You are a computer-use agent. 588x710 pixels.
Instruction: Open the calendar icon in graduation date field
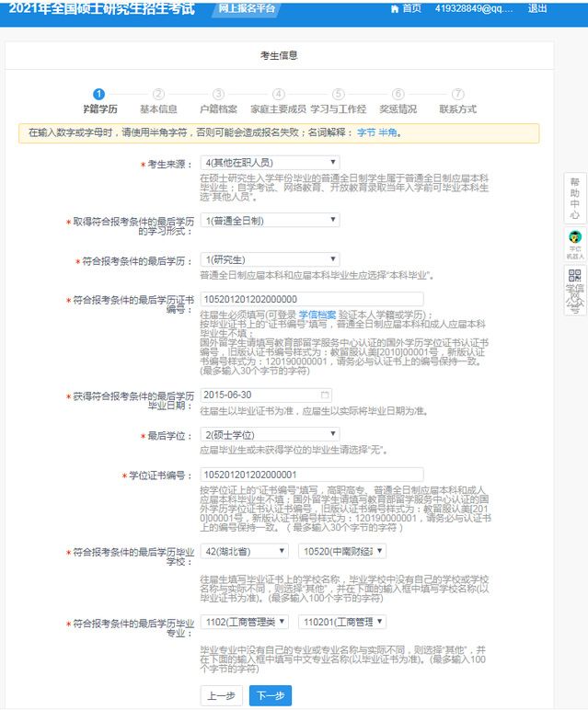[x=325, y=395]
